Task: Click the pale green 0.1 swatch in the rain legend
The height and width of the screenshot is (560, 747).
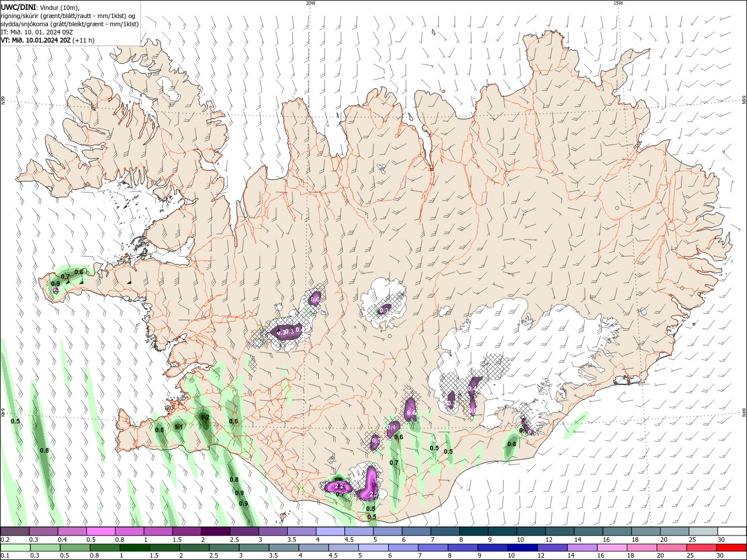Action: click(16, 547)
